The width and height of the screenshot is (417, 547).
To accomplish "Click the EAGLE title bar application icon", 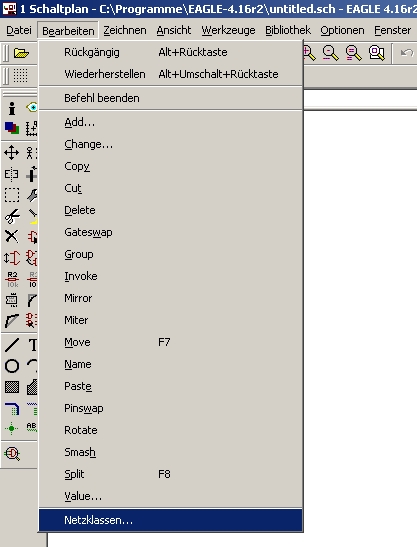I will pos(9,8).
